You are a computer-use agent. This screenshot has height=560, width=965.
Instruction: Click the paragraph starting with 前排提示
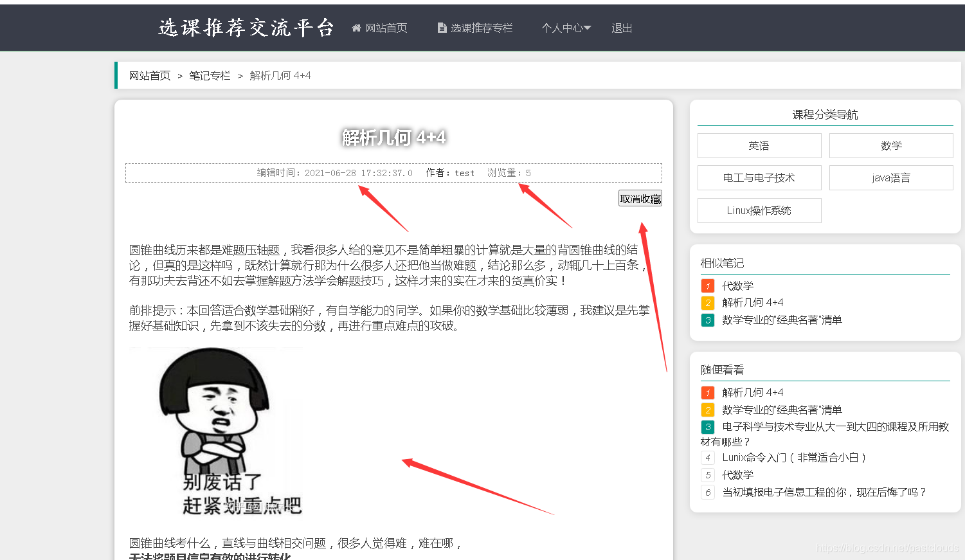[390, 318]
